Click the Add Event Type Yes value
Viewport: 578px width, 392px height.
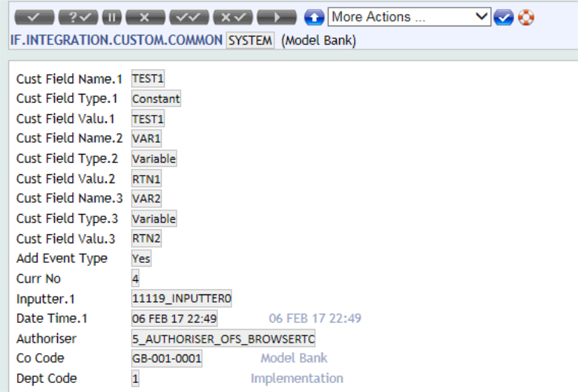tap(141, 258)
